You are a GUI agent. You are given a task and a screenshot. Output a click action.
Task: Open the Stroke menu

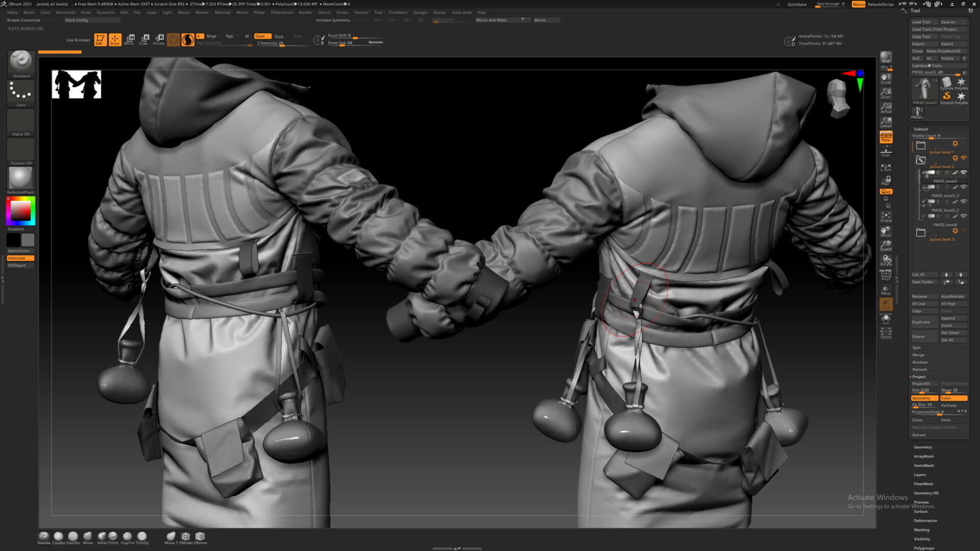(341, 12)
